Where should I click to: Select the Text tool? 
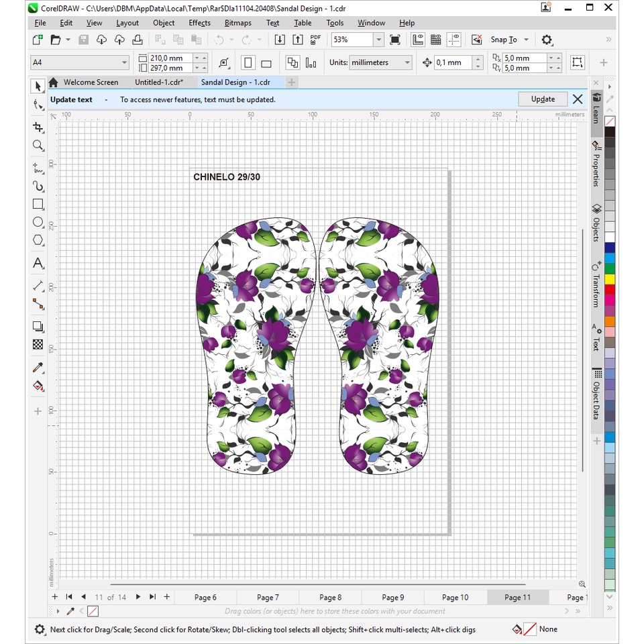coord(38,263)
